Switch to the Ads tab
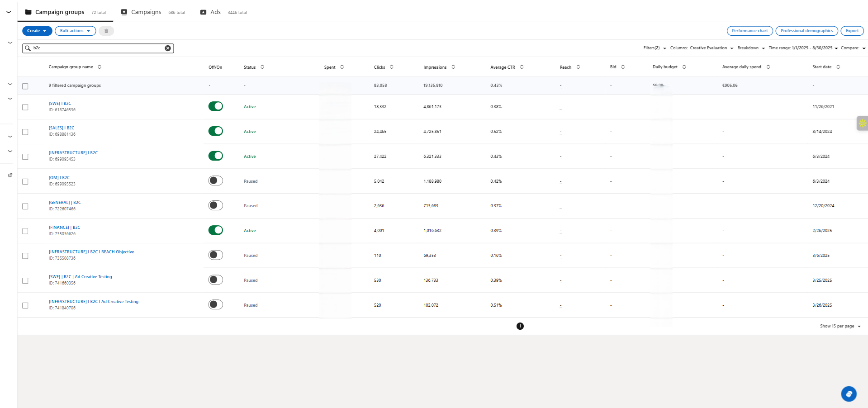868x408 pixels. pyautogui.click(x=215, y=12)
